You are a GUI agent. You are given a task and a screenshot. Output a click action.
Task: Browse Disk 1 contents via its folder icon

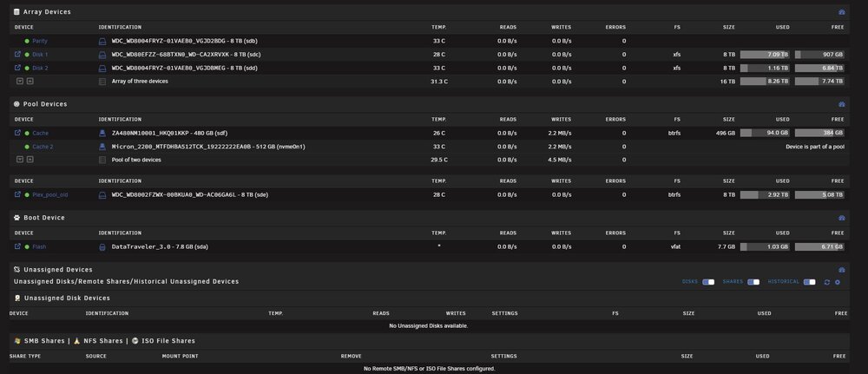pos(17,54)
